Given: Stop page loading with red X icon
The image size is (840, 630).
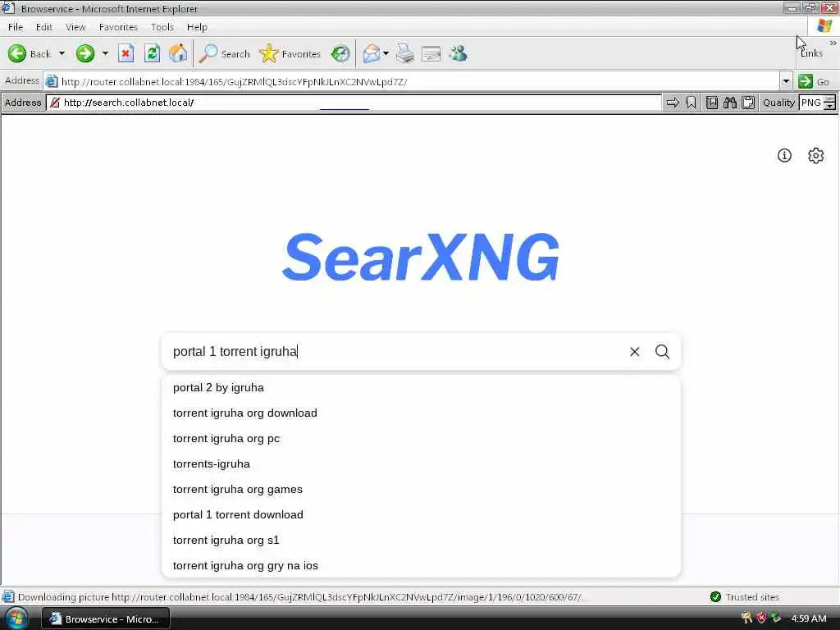Looking at the screenshot, I should [x=126, y=53].
